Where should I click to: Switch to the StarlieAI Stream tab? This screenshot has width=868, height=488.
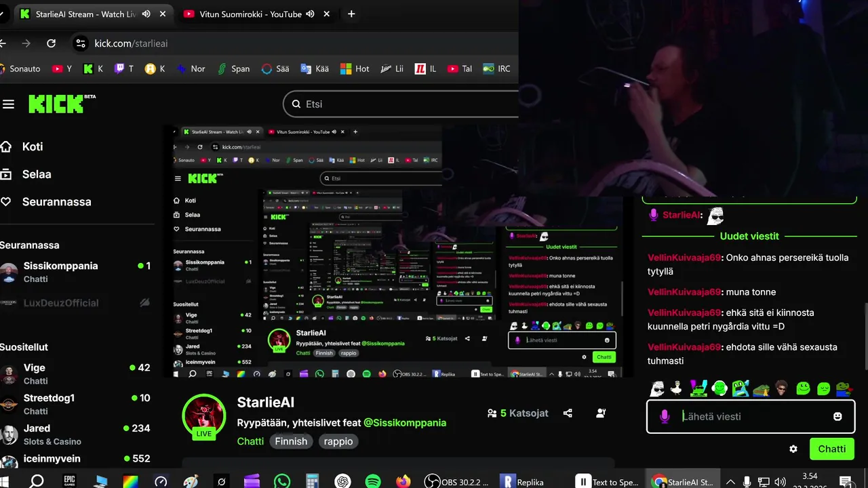click(93, 14)
